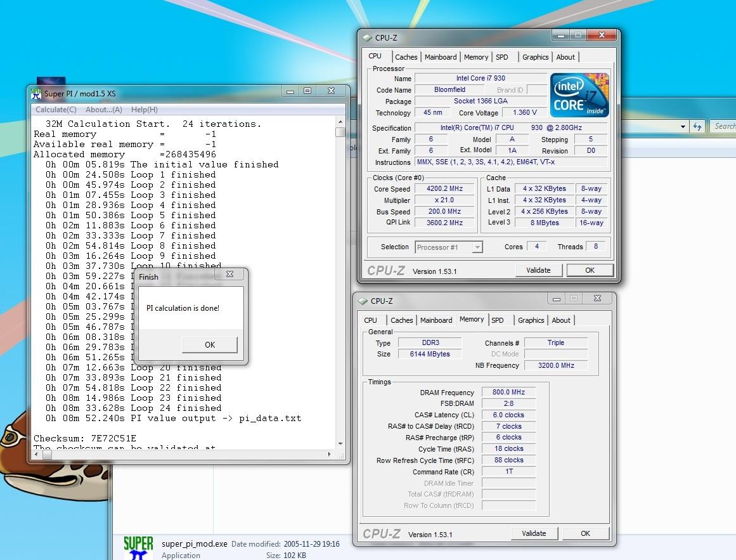The height and width of the screenshot is (560, 736).
Task: Open the Calculate(C) menu in Super PI
Action: point(56,109)
